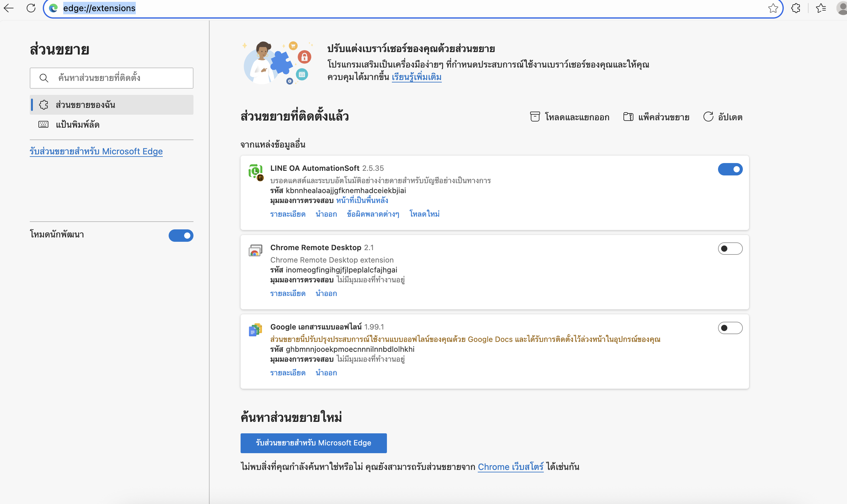Screen dimensions: 847x504
Task: Click ข้อผิดพลาดต่างๆ errors link for LINE OA
Action: pos(373,214)
